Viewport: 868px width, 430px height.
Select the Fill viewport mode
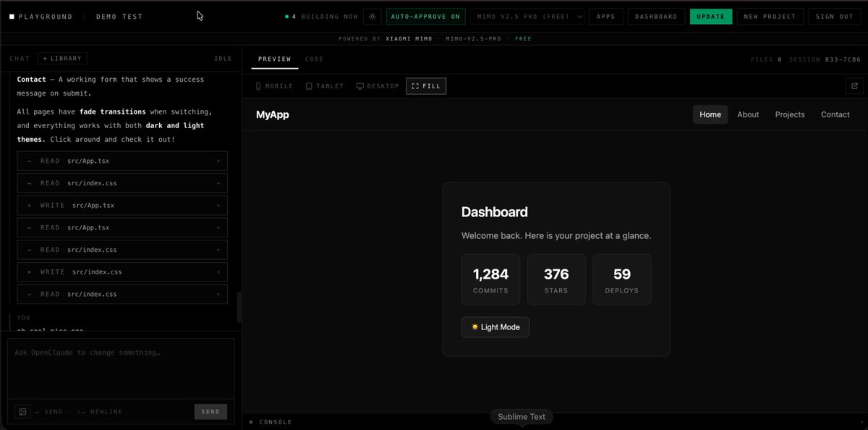coord(426,86)
